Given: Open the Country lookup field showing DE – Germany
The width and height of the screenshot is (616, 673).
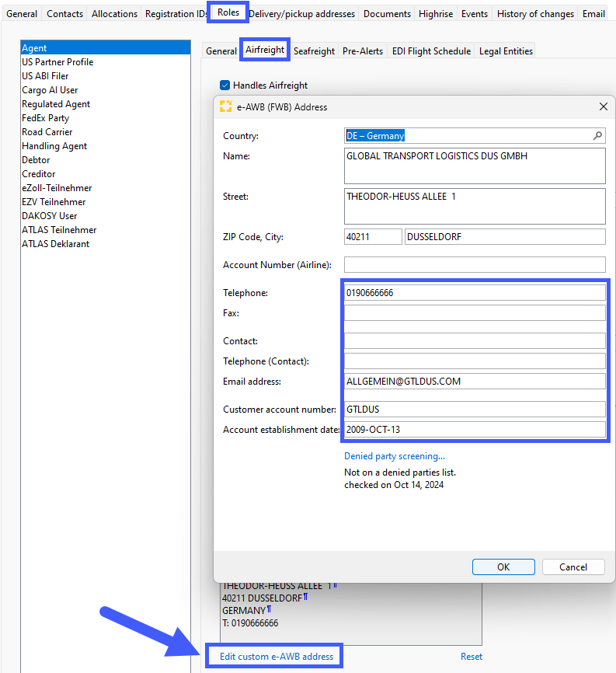Looking at the screenshot, I should coord(466,136).
